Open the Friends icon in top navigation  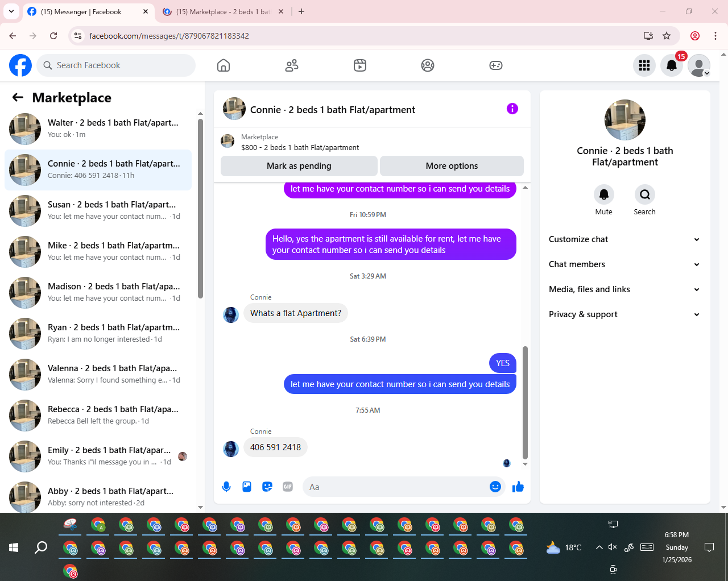click(292, 65)
